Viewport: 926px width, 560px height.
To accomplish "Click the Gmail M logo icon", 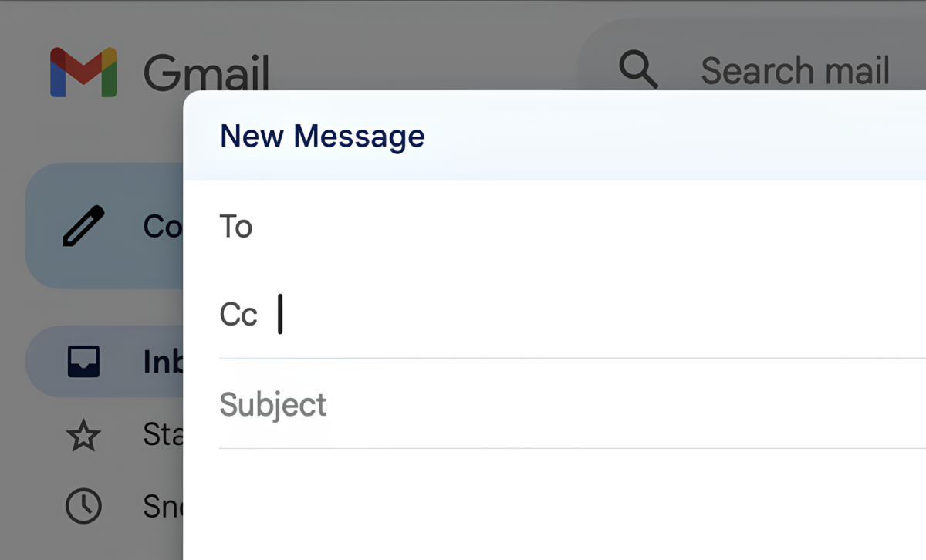I will point(83,73).
